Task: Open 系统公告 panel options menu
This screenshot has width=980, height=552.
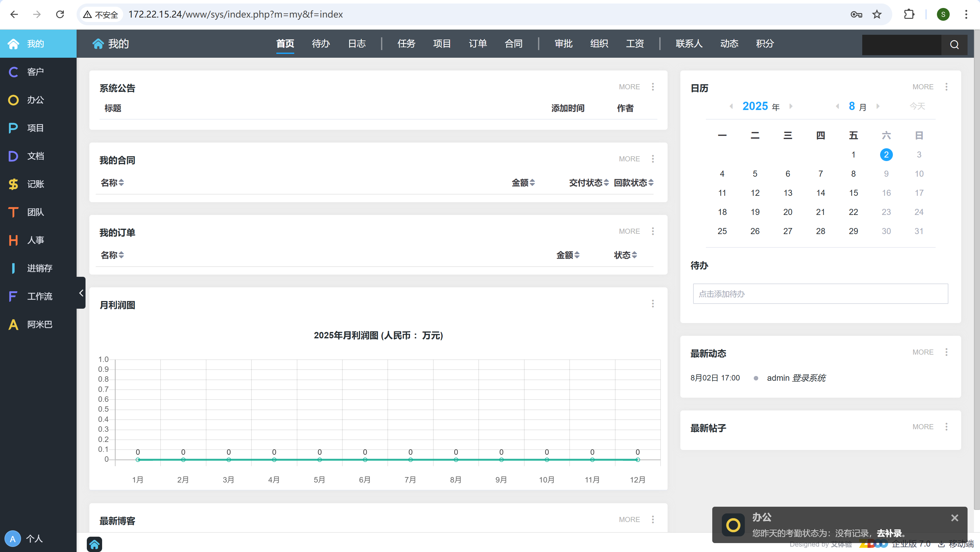Action: tap(653, 87)
